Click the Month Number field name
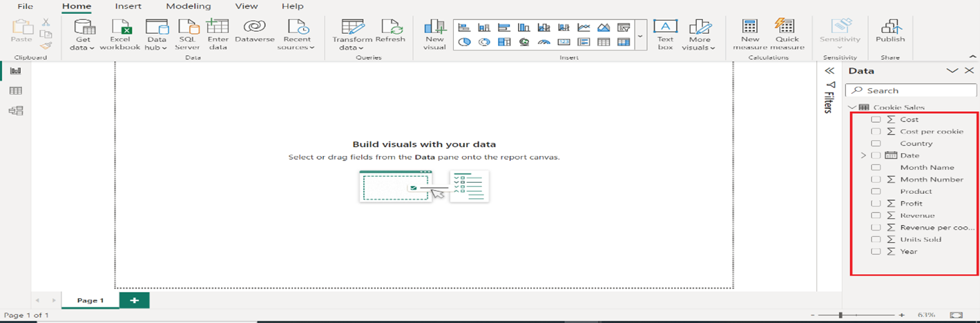Image resolution: width=980 pixels, height=323 pixels. pyautogui.click(x=932, y=179)
